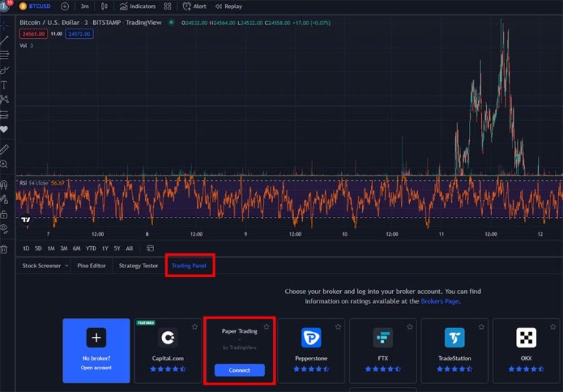The height and width of the screenshot is (392, 563).
Task: Open indicator templates grid icon
Action: tap(168, 6)
